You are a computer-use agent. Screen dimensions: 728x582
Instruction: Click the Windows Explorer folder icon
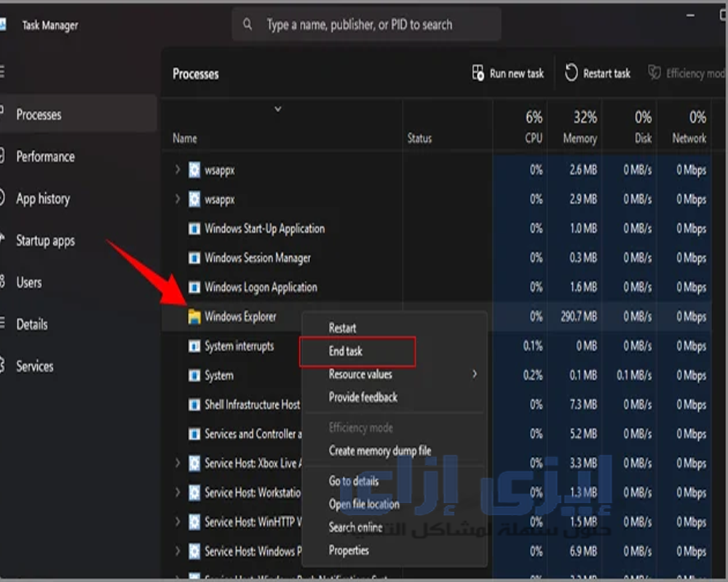(194, 316)
